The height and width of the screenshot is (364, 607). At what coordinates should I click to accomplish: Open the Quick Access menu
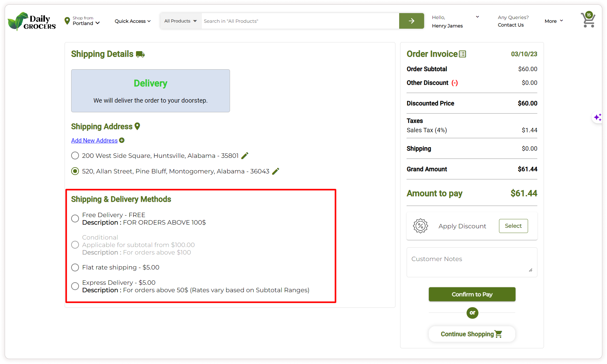point(132,21)
